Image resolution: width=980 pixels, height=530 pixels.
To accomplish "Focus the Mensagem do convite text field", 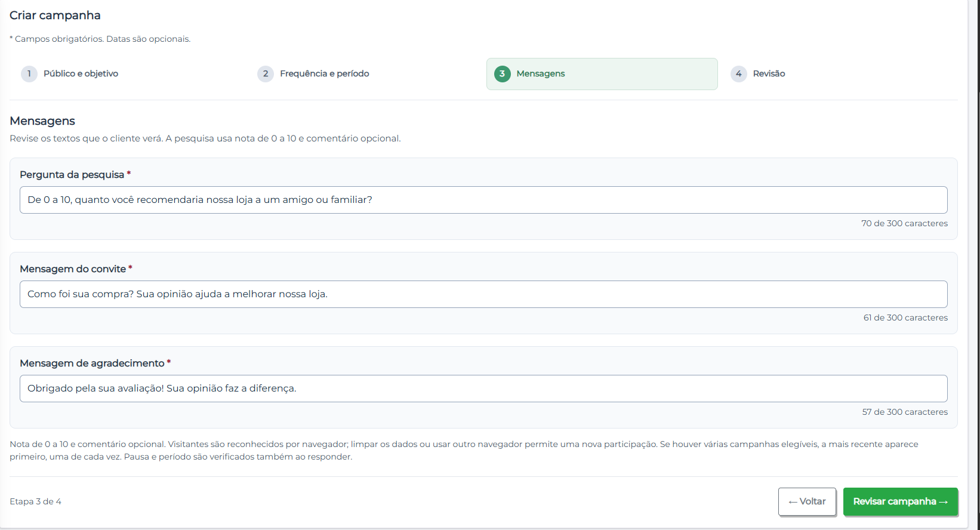I will 483,294.
